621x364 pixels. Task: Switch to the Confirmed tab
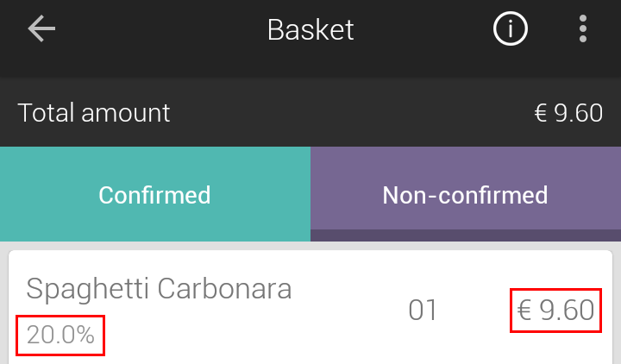pyautogui.click(x=155, y=194)
